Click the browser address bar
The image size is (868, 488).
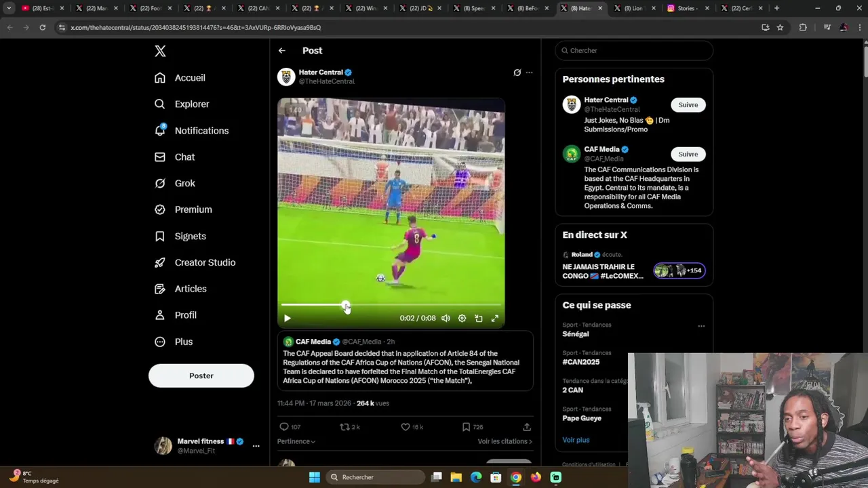[407, 27]
